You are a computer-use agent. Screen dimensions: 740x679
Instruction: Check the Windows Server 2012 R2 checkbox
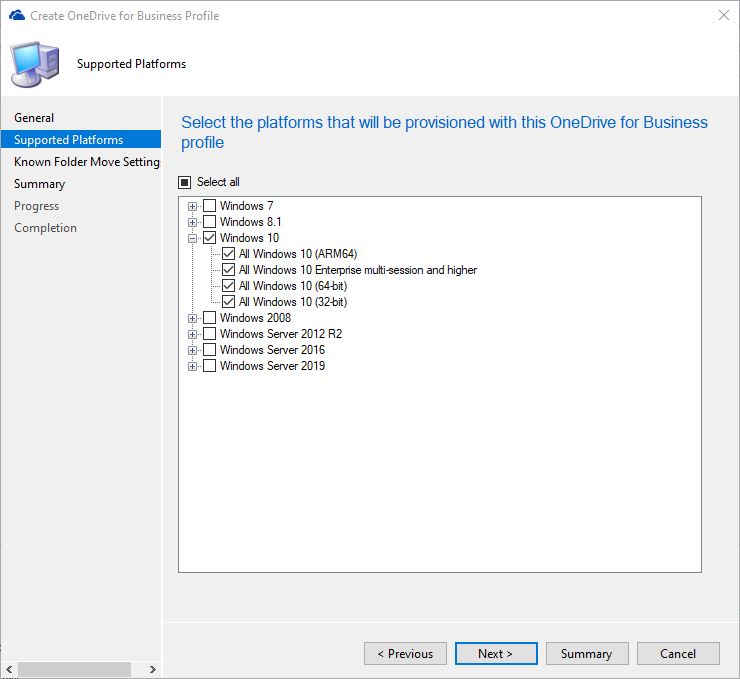click(210, 334)
